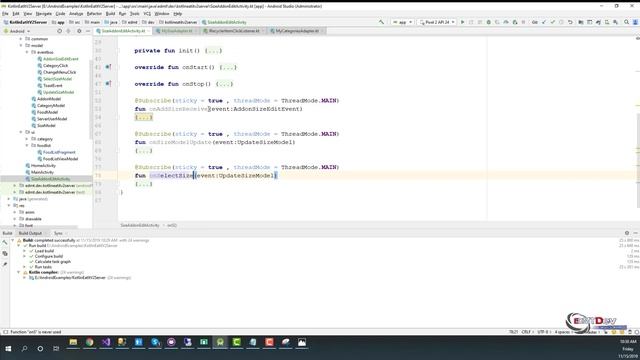Click the Undo revert arrow icon in toolbar
The height and width of the screenshot is (360, 640).
click(x=570, y=22)
